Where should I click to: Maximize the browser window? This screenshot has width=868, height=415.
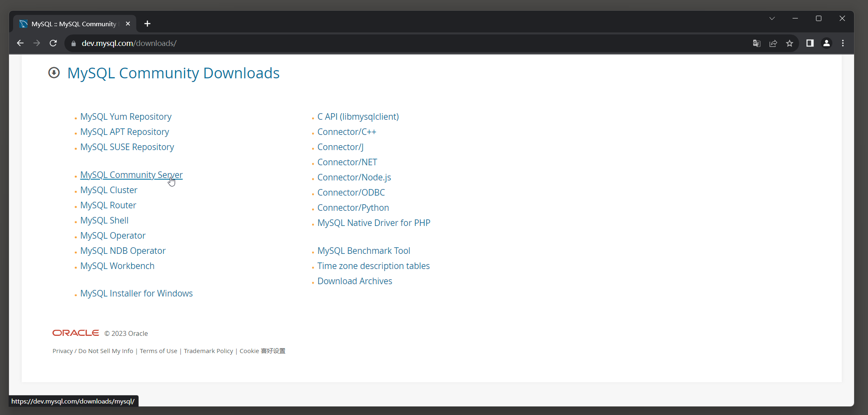[x=819, y=18]
